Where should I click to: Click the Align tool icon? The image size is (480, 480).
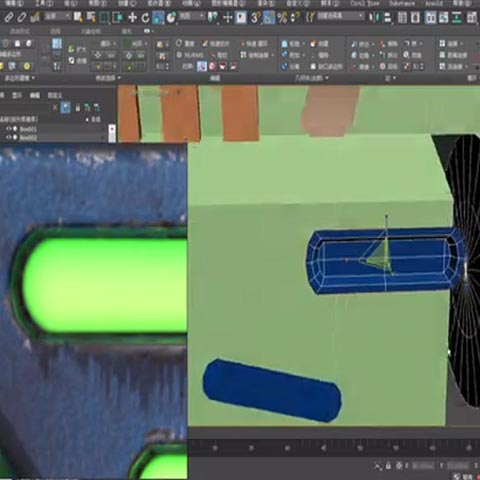388,17
